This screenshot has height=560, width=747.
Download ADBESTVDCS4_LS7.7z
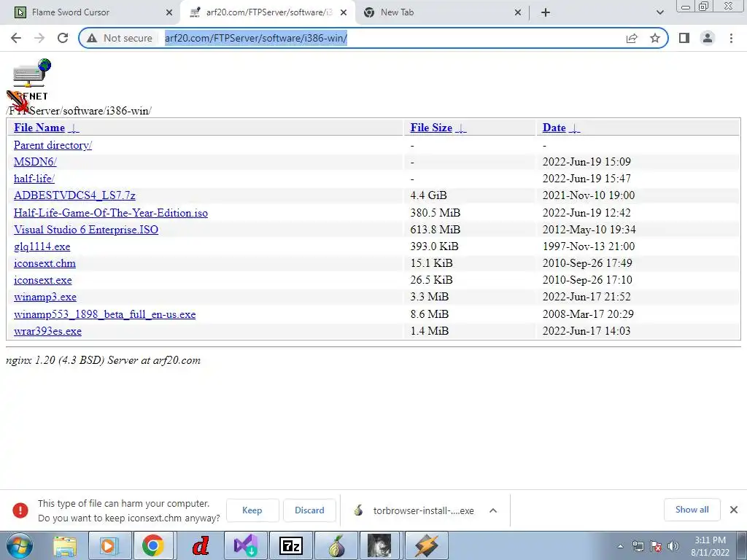(75, 195)
